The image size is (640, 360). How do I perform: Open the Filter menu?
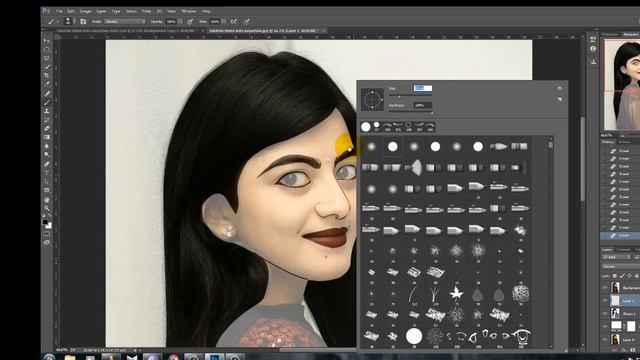146,11
